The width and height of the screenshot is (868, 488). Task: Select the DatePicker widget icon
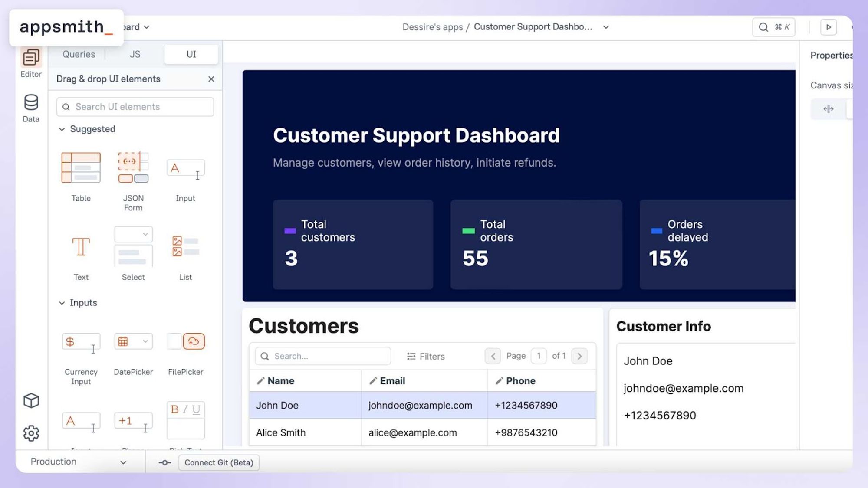(133, 342)
